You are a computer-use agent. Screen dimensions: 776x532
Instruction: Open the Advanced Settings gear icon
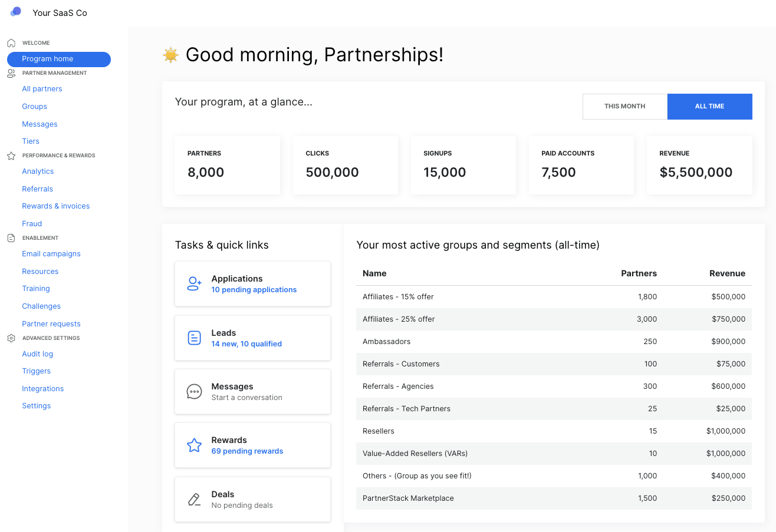[11, 338]
